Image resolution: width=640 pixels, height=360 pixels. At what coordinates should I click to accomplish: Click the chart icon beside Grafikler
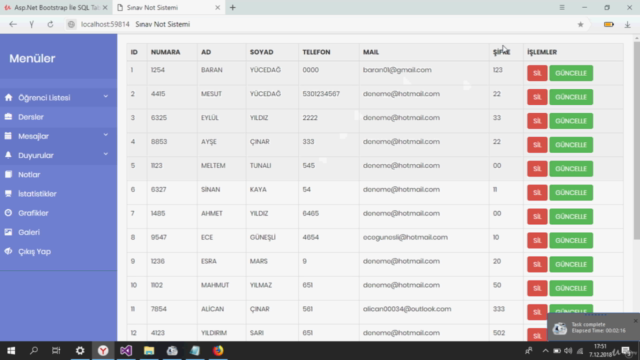point(9,213)
